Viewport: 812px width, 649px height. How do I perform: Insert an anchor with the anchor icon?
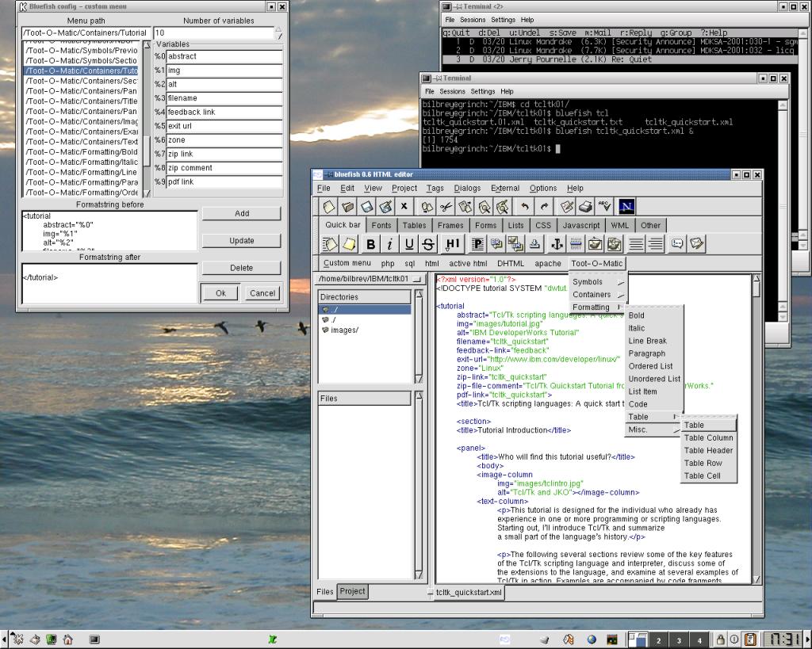[556, 244]
